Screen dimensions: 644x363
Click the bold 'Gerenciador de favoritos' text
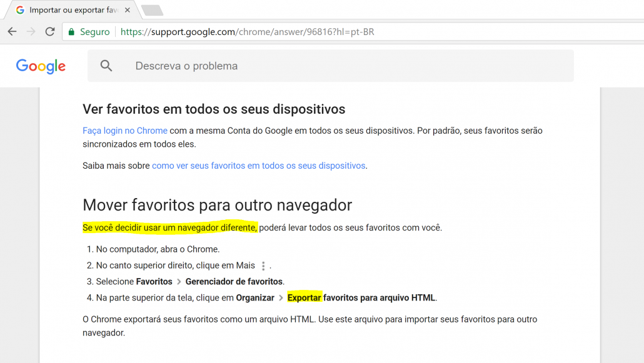[234, 281]
